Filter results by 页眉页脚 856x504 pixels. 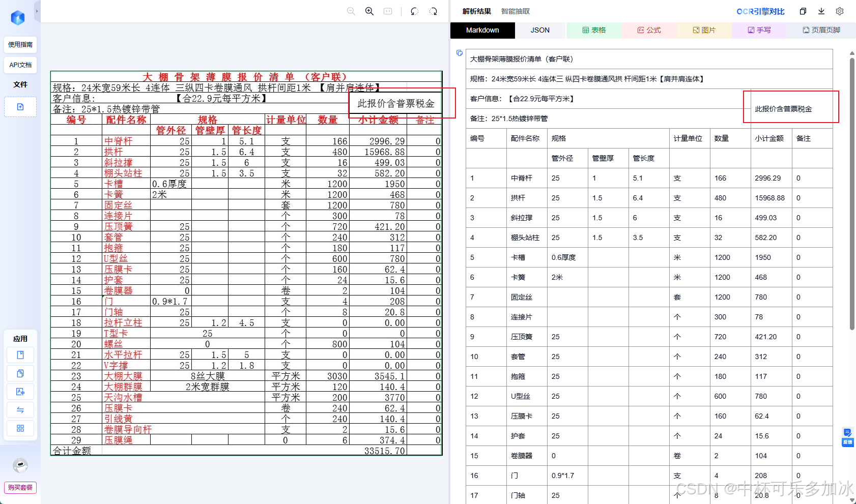coord(821,30)
